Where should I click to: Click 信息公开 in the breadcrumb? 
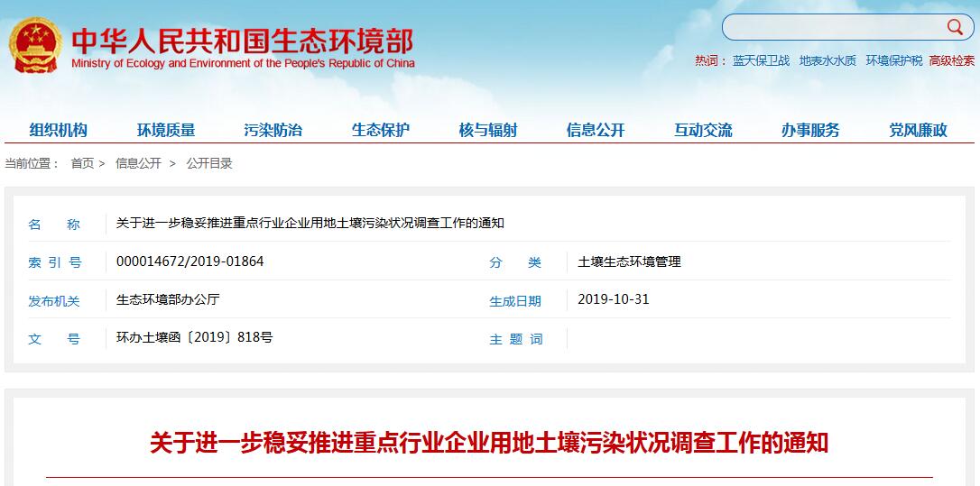(138, 163)
